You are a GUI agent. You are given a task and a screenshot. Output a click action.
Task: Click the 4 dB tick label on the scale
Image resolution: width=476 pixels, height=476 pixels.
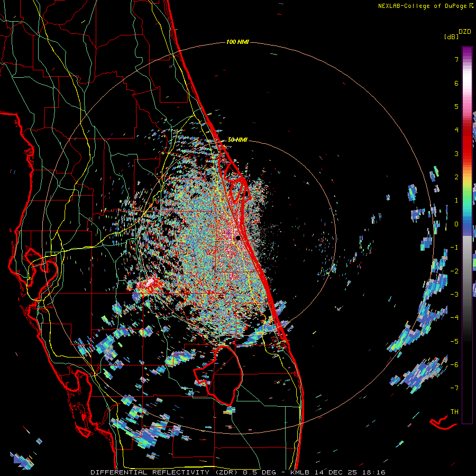point(456,130)
